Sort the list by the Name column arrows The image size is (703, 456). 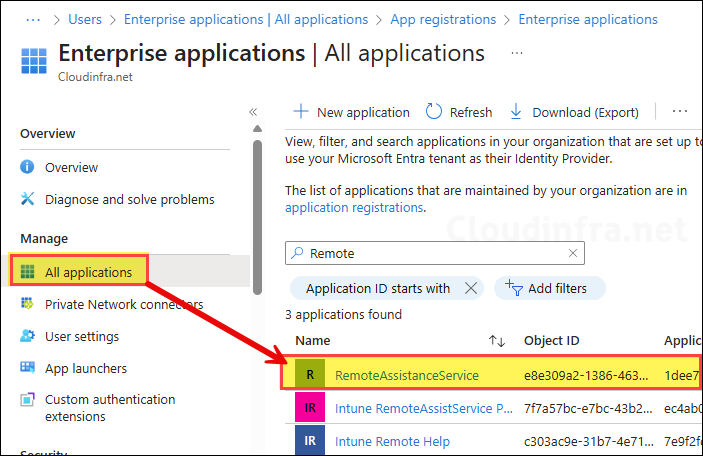point(495,341)
